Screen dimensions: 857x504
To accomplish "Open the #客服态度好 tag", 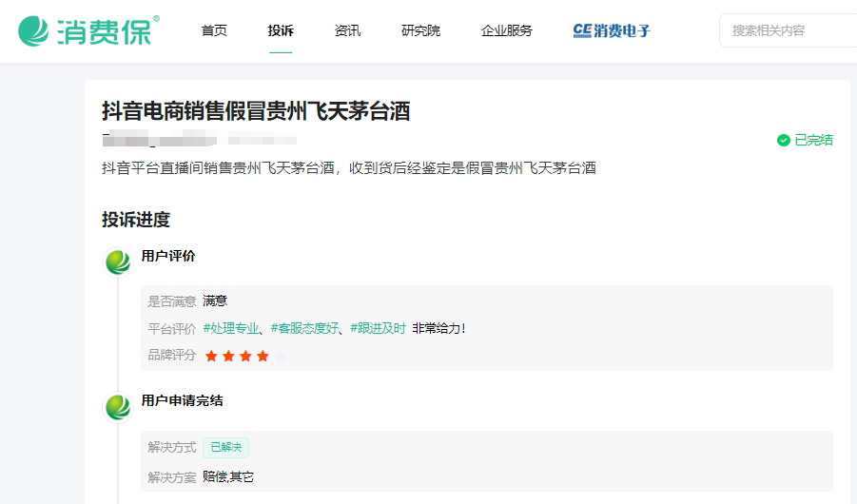I will point(304,328).
